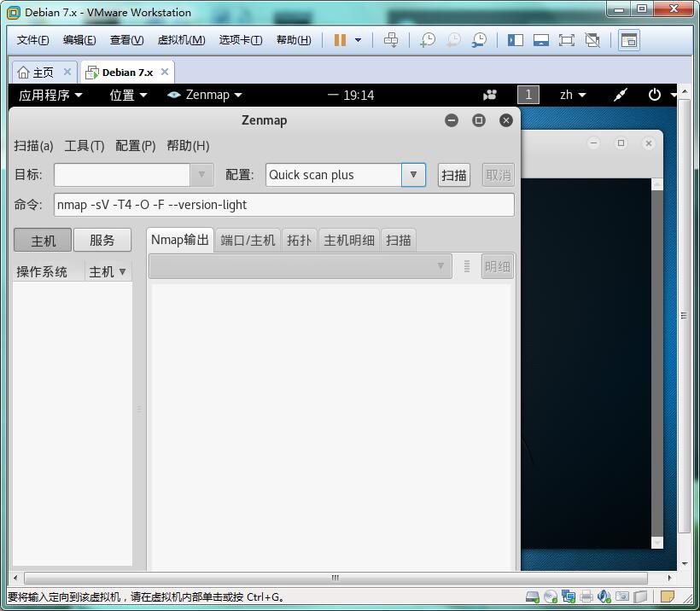The height and width of the screenshot is (611, 700).
Task: Click the sound card status icon
Action: coord(604,596)
